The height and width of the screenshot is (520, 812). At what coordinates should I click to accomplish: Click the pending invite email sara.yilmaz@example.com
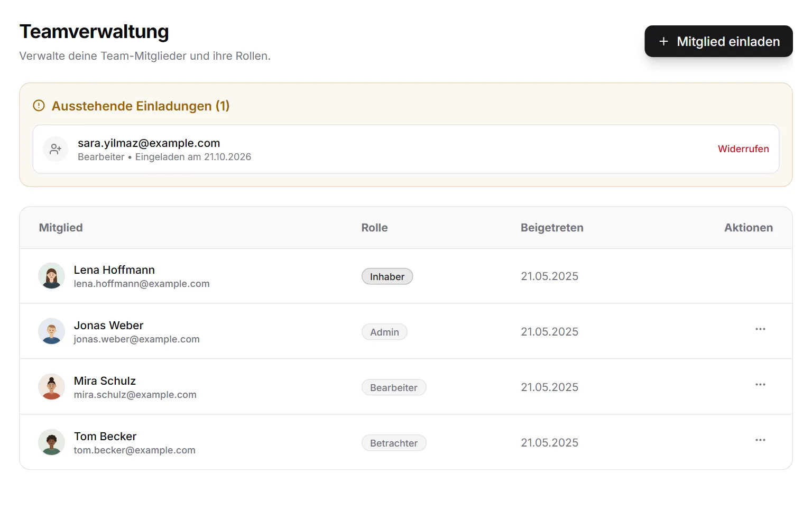[x=149, y=143]
